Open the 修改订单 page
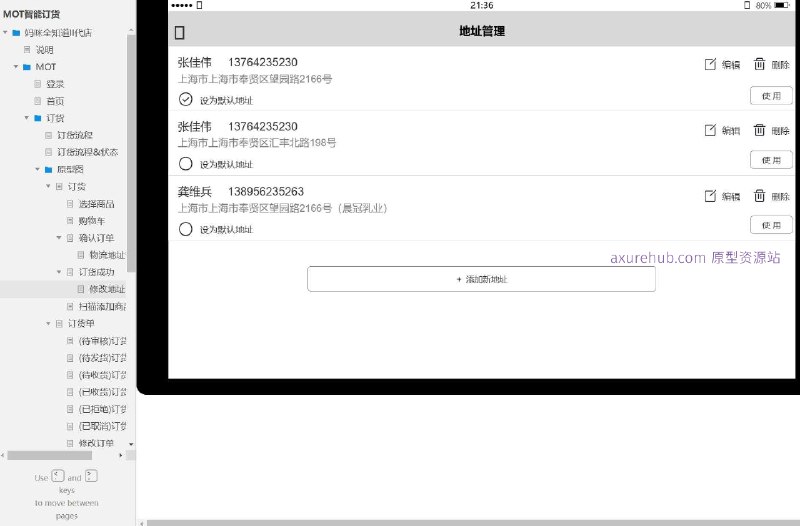The height and width of the screenshot is (526, 800). pyautogui.click(x=96, y=443)
